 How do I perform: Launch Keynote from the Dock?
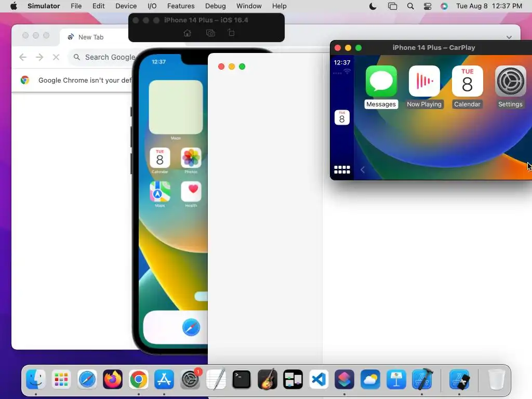click(x=396, y=379)
